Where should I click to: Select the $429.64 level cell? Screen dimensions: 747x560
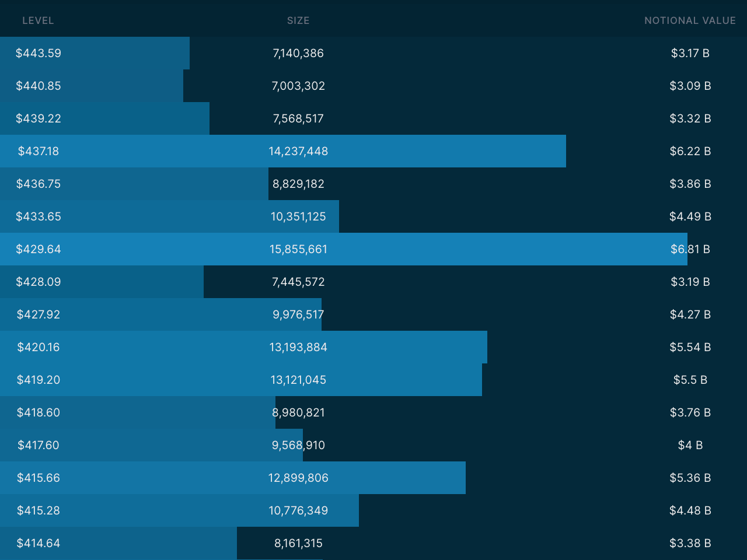point(39,249)
